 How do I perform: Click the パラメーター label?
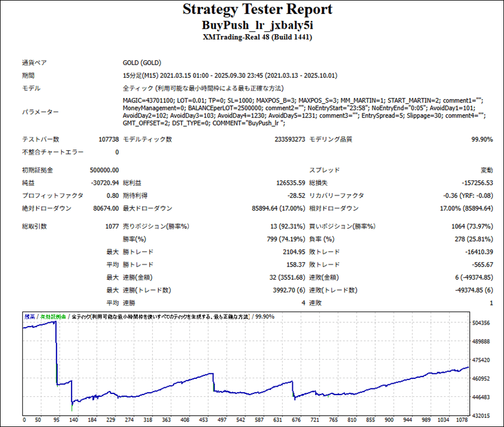click(x=40, y=112)
